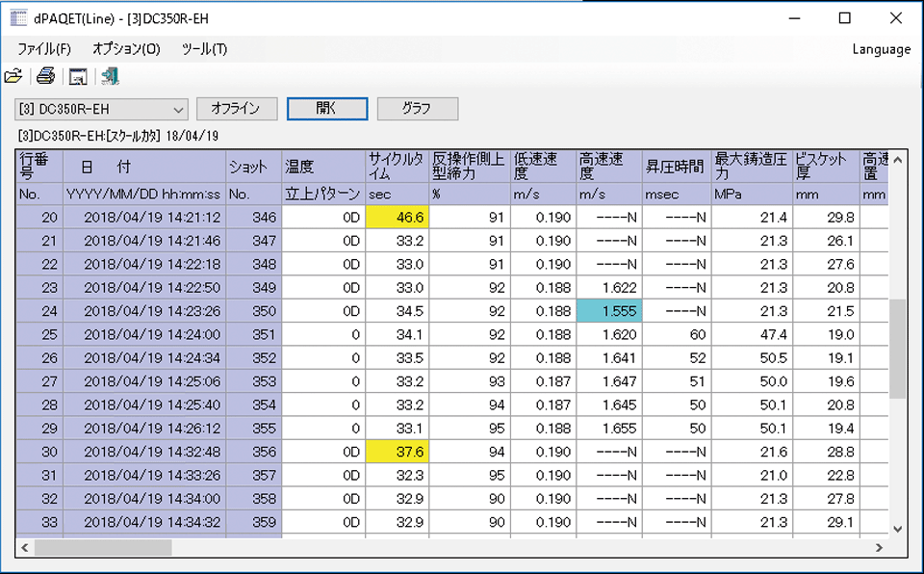
Task: Click the サイクルタイム column header
Action: tap(396, 166)
